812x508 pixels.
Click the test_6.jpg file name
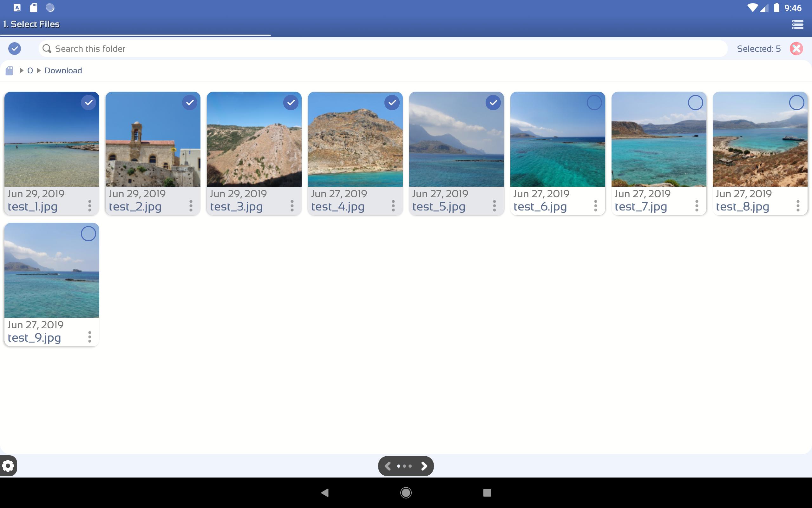(540, 206)
